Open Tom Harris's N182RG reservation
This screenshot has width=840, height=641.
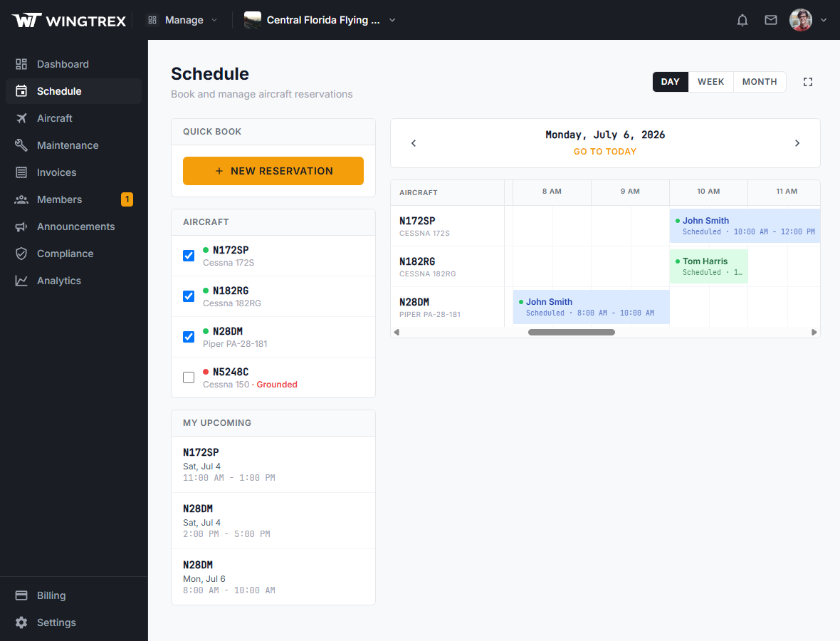(x=709, y=266)
